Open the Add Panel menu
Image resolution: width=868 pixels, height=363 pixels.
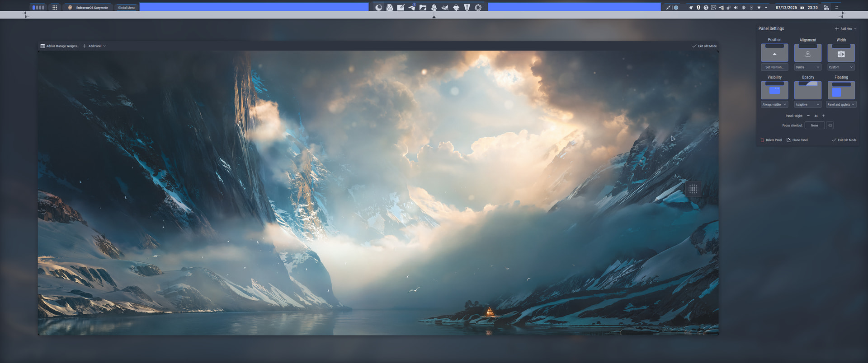tap(94, 46)
